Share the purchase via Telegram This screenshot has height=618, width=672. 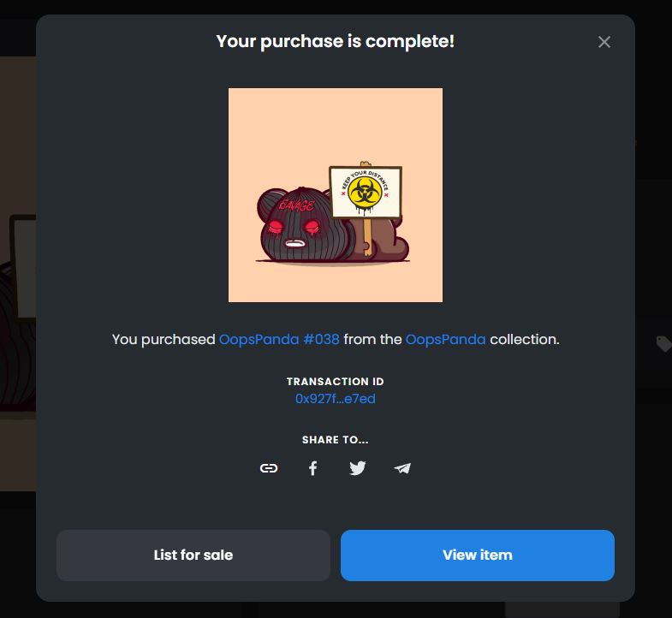(x=402, y=468)
